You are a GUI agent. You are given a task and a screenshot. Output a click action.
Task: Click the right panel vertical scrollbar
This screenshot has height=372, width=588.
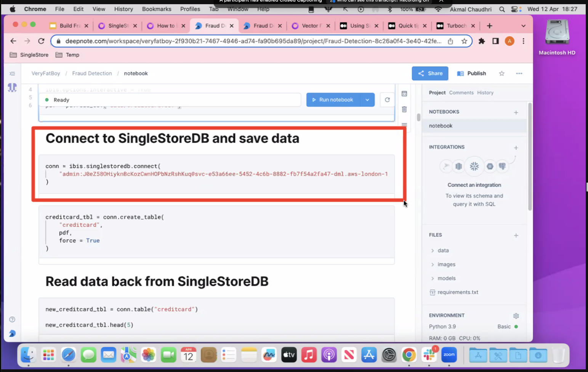click(530, 156)
